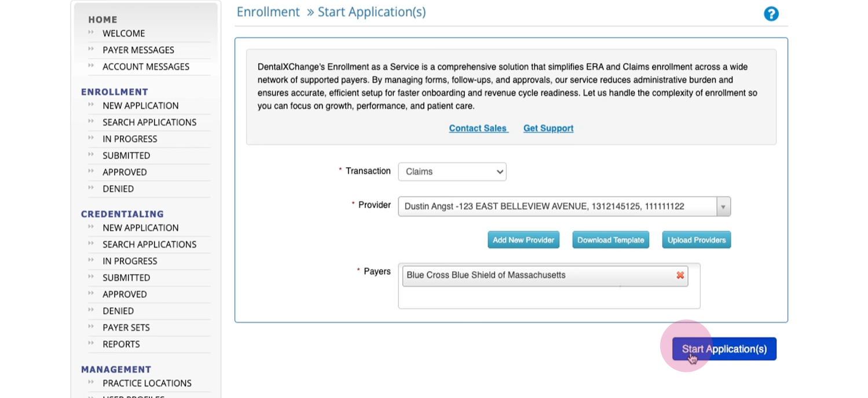Open Search Applications under Credentialing
The width and height of the screenshot is (868, 398).
pos(149,245)
